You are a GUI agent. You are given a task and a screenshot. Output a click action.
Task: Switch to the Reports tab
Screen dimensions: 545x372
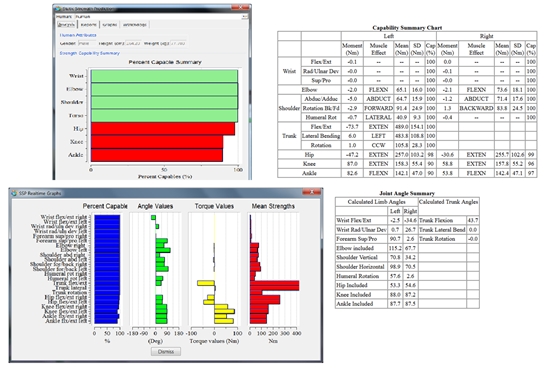pyautogui.click(x=88, y=25)
